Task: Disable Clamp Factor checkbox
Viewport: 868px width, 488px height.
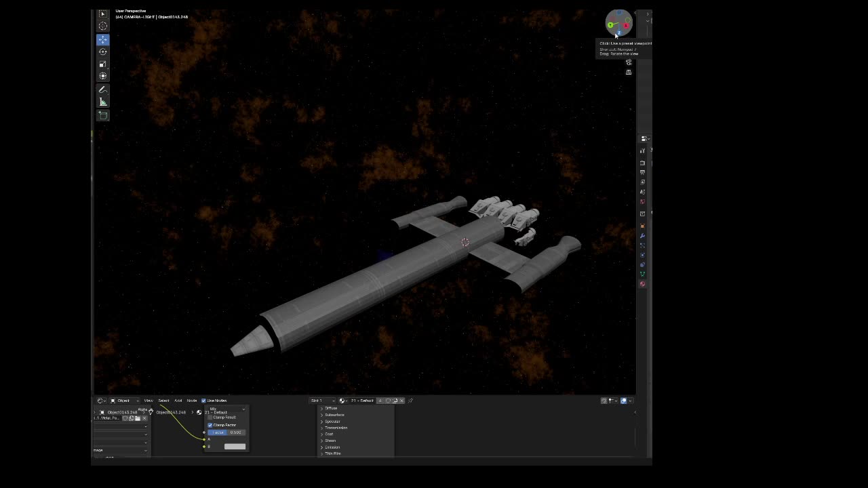Action: [x=210, y=425]
